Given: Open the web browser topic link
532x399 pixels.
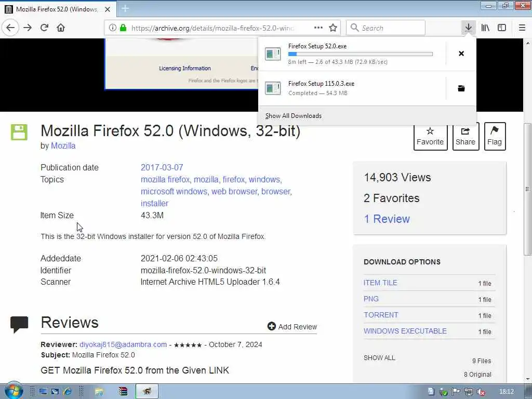Looking at the screenshot, I should (x=234, y=191).
